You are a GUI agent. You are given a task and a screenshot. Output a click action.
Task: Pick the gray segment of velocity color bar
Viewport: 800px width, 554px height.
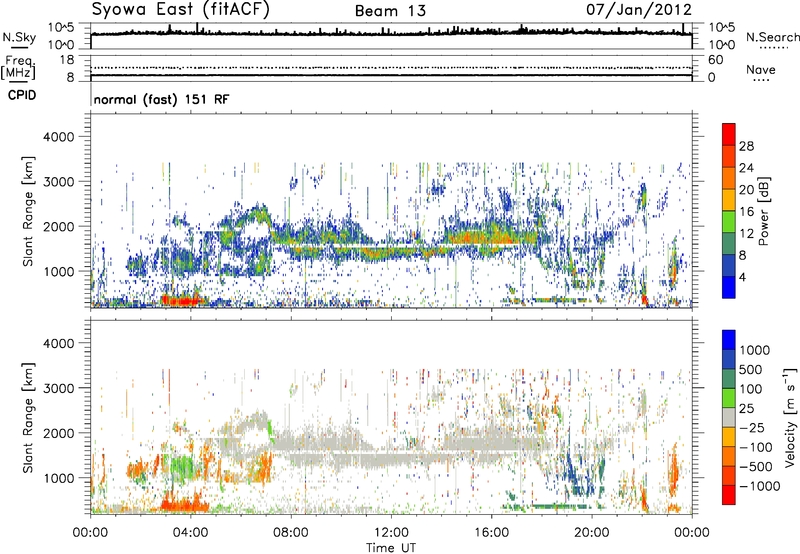click(729, 417)
